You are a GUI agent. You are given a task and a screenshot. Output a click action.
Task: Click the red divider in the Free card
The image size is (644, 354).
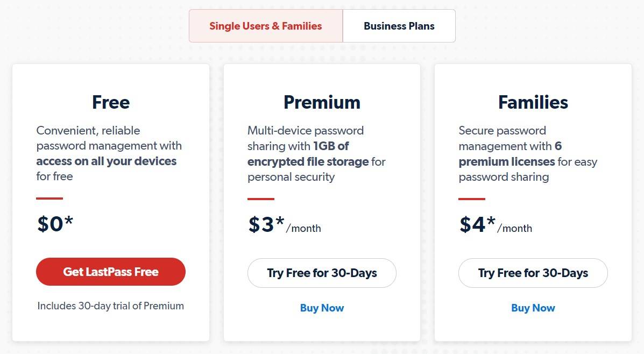pyautogui.click(x=49, y=199)
